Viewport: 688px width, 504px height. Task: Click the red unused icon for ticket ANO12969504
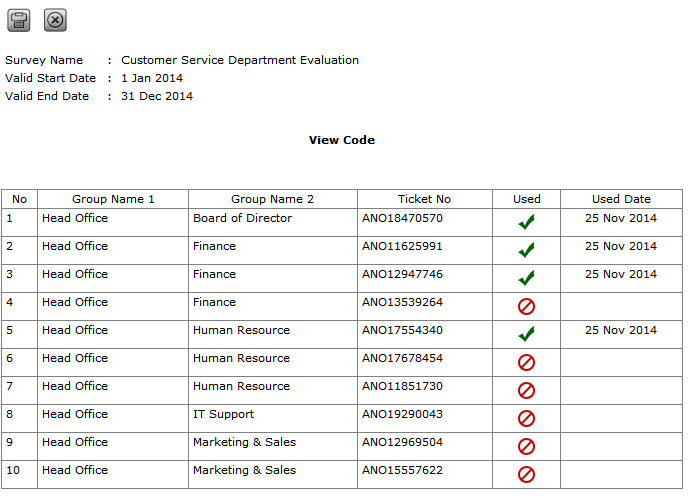pyautogui.click(x=526, y=446)
